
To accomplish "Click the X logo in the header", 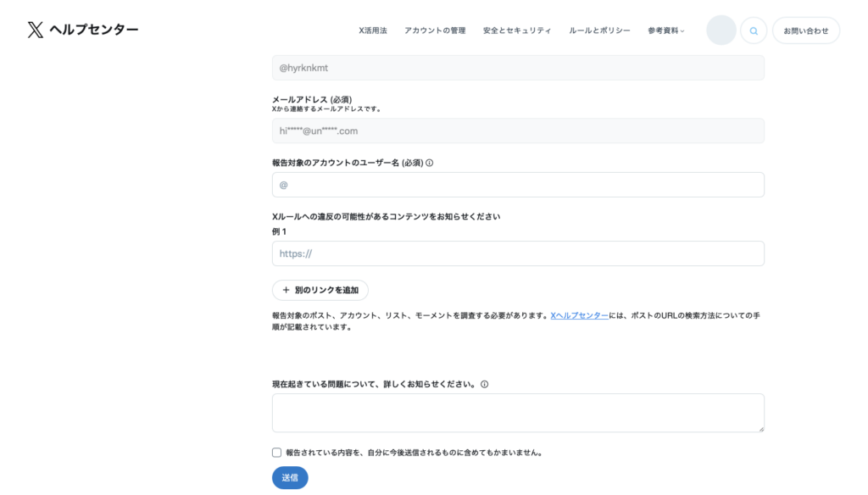I will click(35, 31).
